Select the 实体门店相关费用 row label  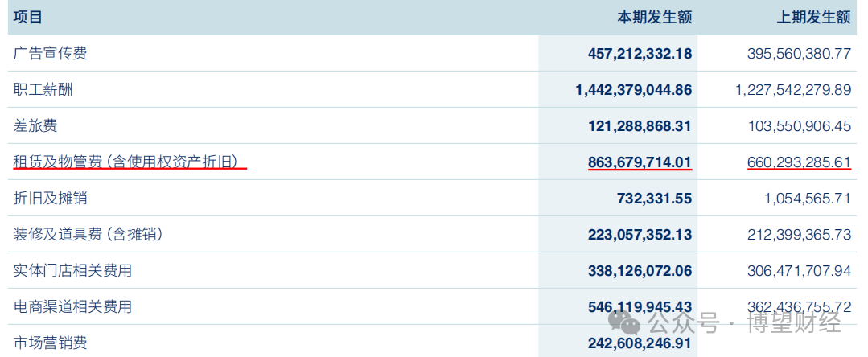click(x=72, y=271)
